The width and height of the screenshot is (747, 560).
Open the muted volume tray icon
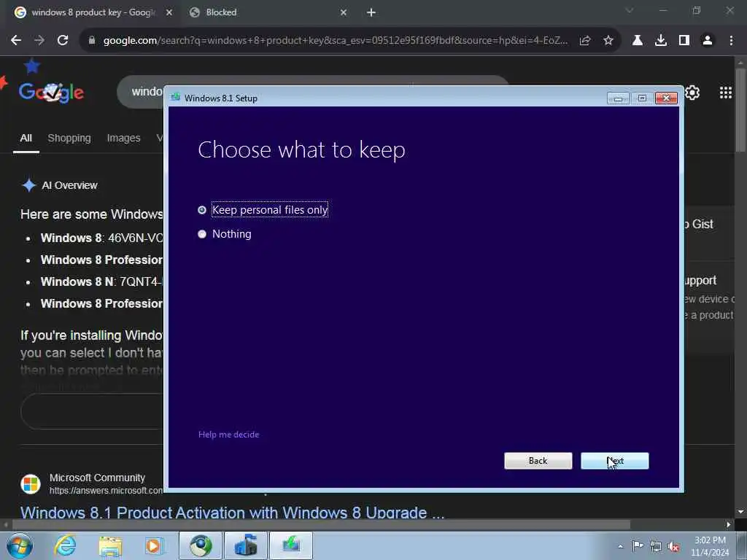(673, 547)
